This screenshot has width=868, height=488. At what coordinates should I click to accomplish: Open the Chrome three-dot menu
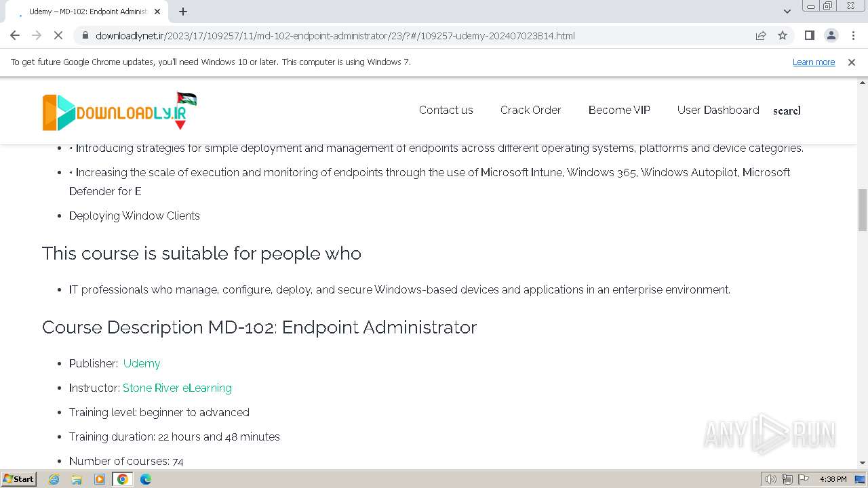[x=852, y=35]
